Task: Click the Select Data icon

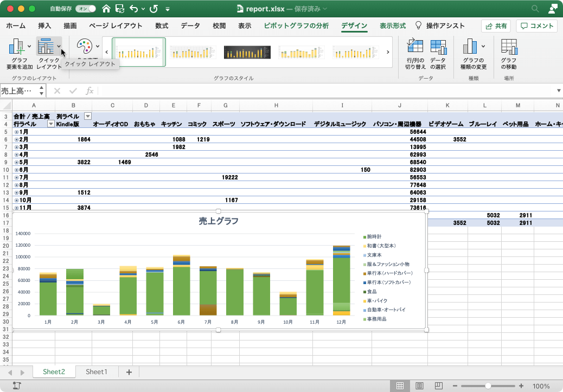Action: pyautogui.click(x=438, y=46)
